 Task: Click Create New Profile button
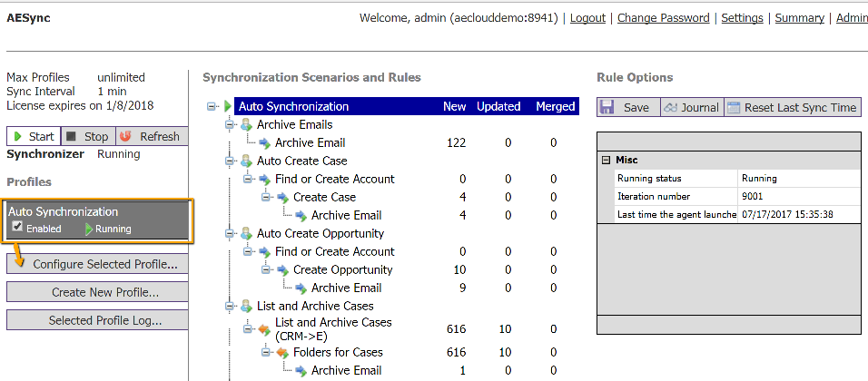(x=97, y=292)
